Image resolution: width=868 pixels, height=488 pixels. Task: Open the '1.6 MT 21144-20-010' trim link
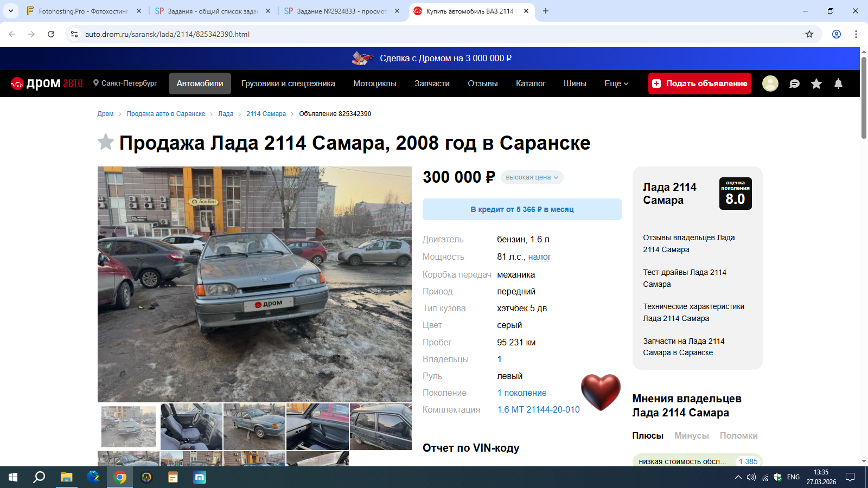click(539, 410)
